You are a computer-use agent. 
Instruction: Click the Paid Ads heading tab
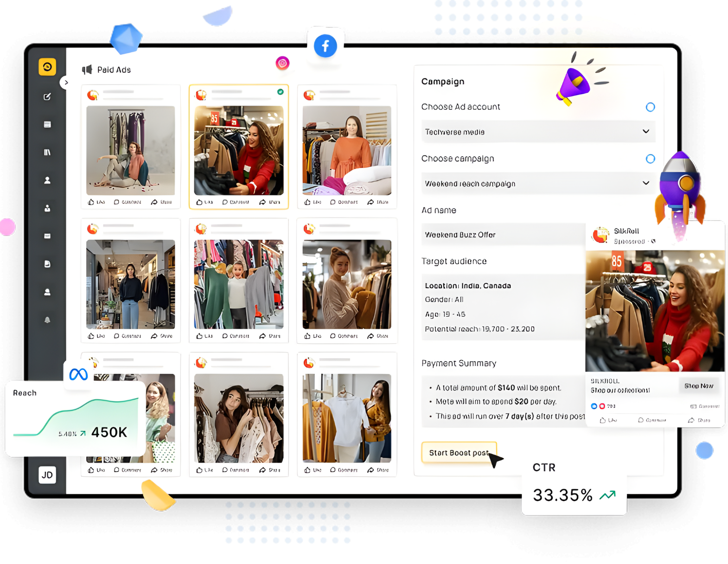pyautogui.click(x=114, y=70)
